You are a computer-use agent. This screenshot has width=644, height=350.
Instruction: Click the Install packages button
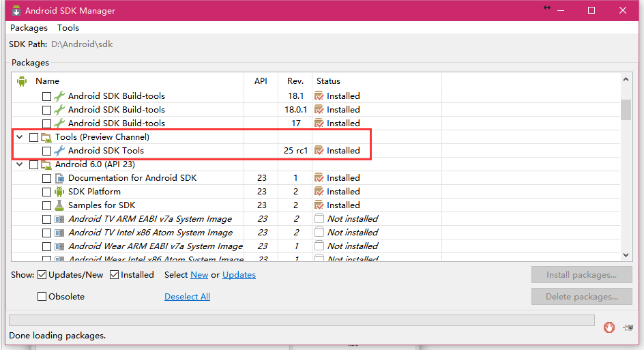(581, 275)
